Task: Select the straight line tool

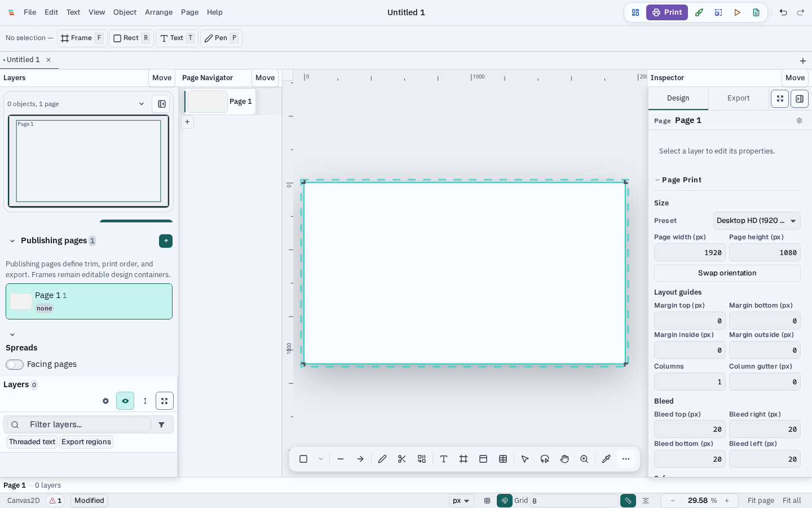Action: [x=341, y=459]
